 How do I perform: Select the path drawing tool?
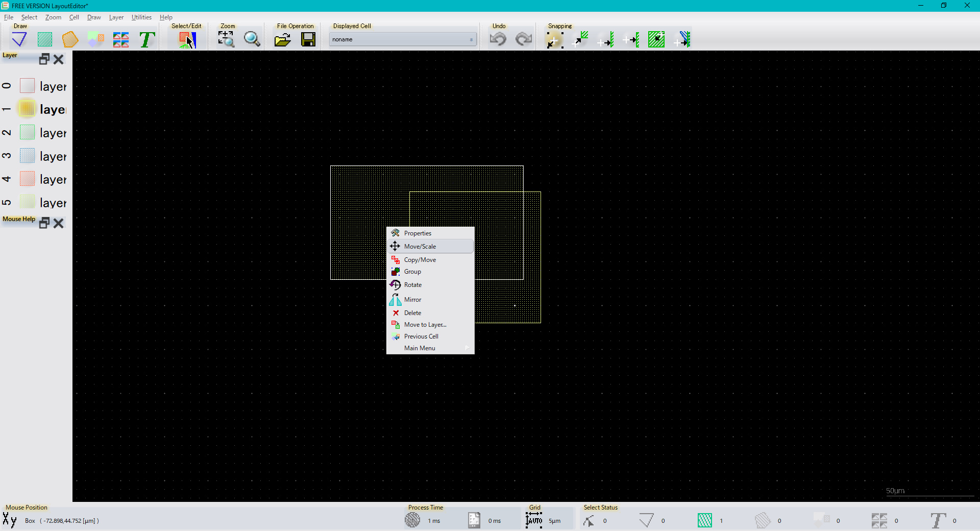click(19, 39)
